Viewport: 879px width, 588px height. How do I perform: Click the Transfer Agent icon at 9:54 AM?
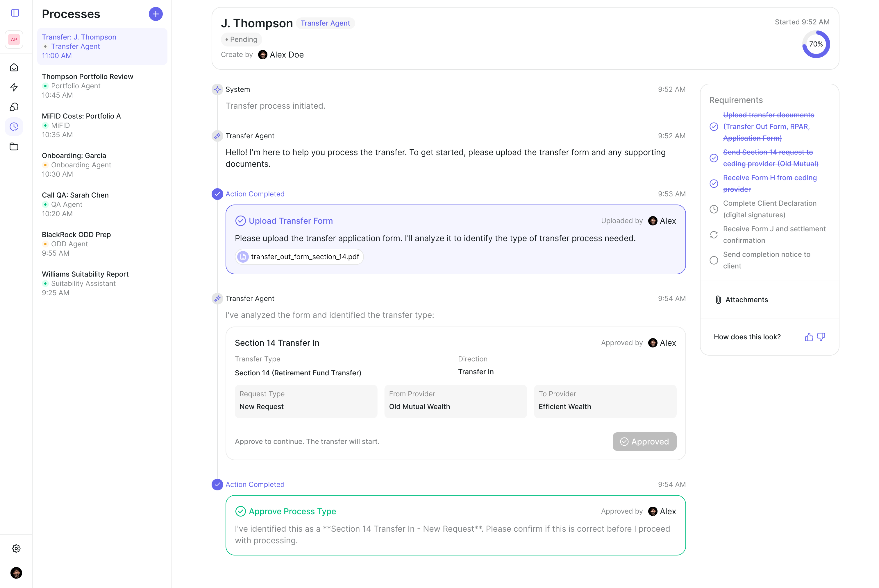[x=217, y=298]
